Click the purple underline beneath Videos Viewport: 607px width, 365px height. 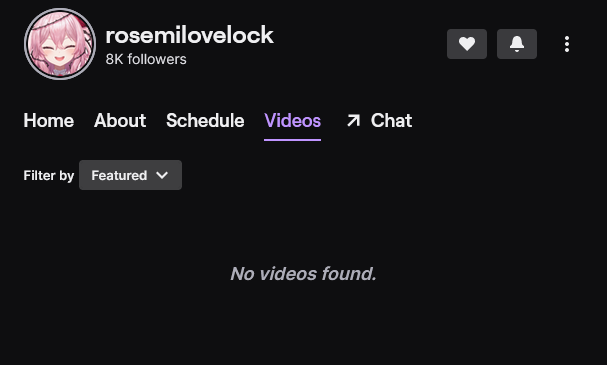(293, 140)
